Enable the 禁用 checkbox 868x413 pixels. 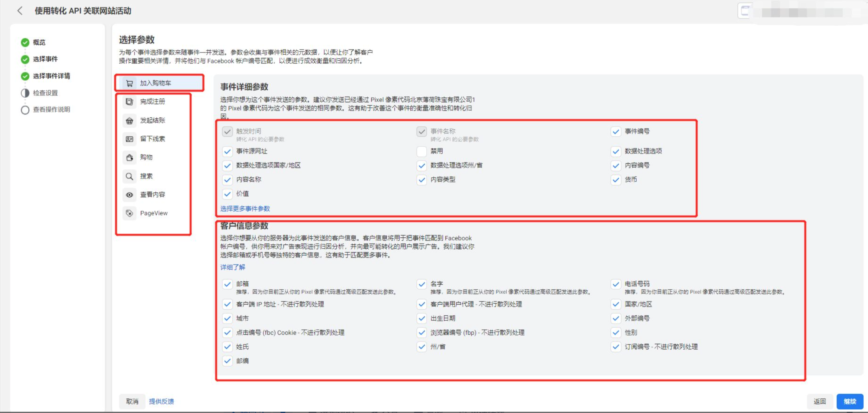click(421, 152)
